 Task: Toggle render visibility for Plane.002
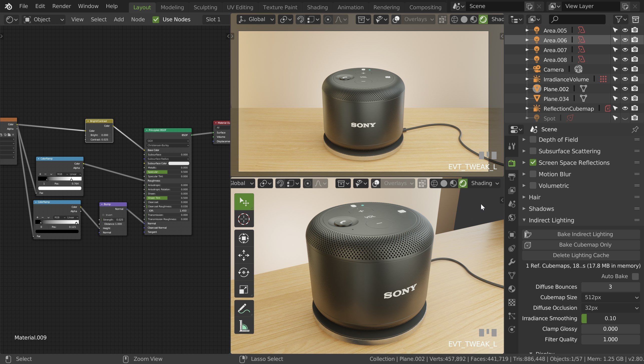[x=635, y=89]
